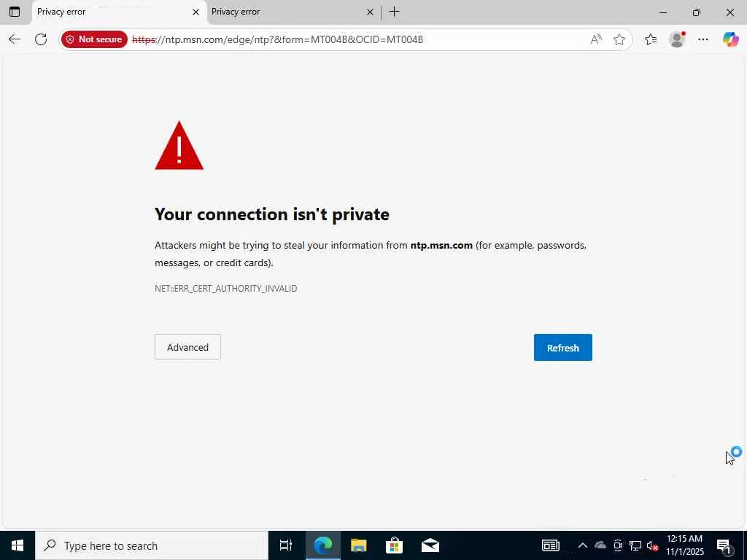747x560 pixels.
Task: Open Task View on the taskbar
Action: [286, 545]
